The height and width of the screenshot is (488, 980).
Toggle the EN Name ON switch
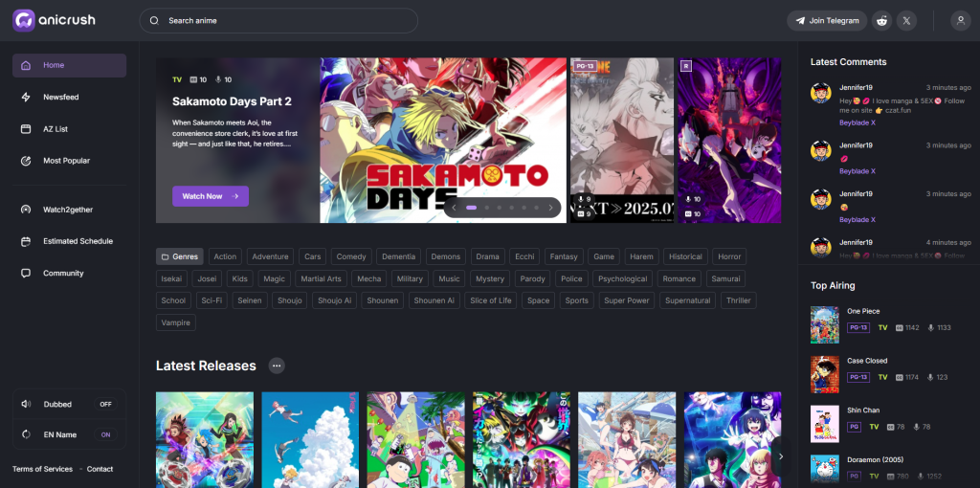[x=105, y=434]
